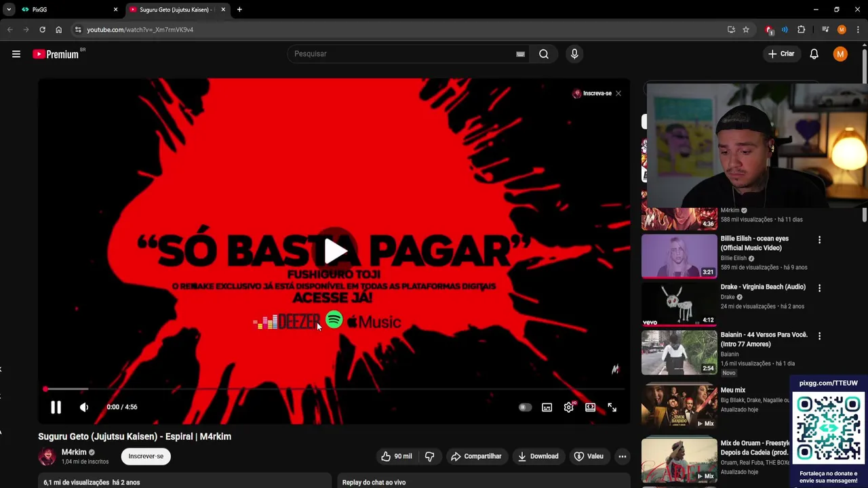Open the Baianin 44 Versos thumbnail
The height and width of the screenshot is (488, 868).
[x=679, y=353]
